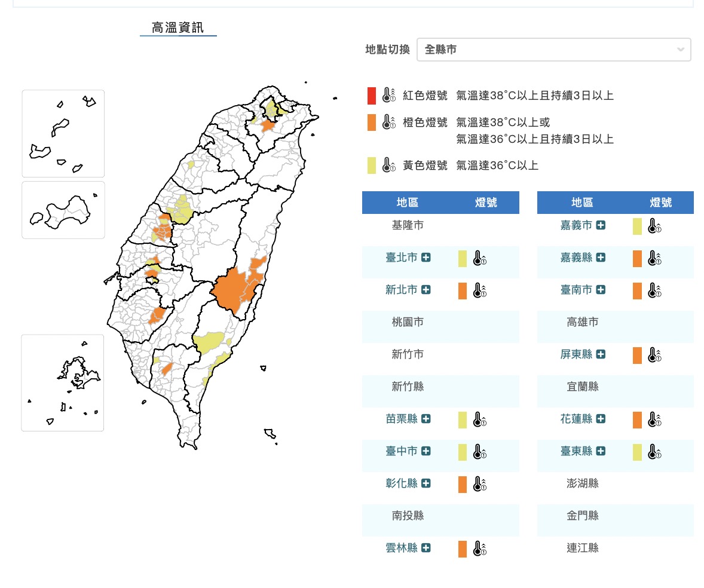The height and width of the screenshot is (588, 704).
Task: Click the thermometer icon in 花蓮縣 row
Action: coord(654,420)
